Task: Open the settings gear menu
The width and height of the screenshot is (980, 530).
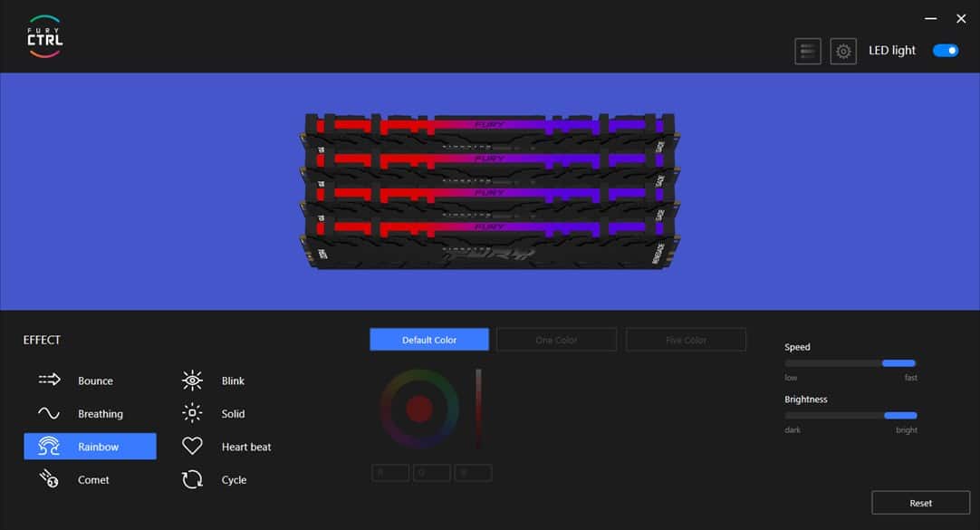Action: point(843,50)
